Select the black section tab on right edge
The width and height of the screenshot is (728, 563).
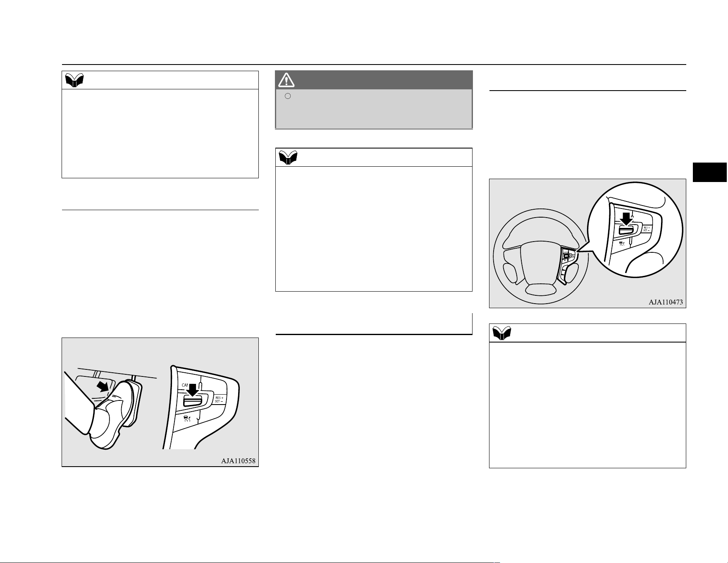[x=710, y=172]
